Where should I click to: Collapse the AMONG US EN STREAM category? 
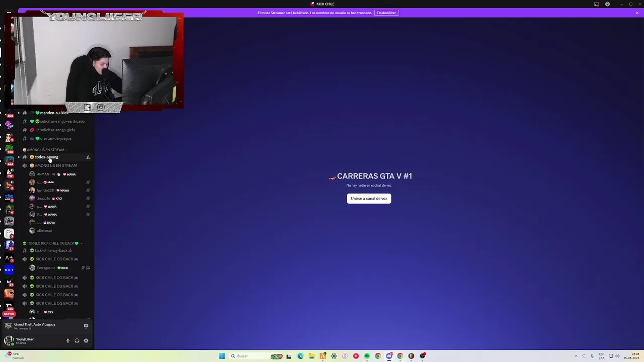(x=45, y=150)
